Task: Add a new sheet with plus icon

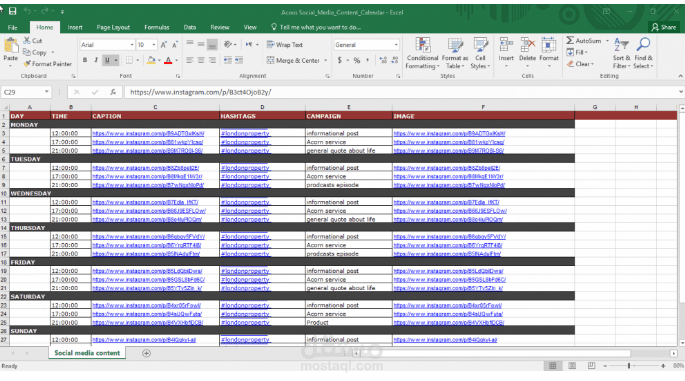Action: [146, 353]
